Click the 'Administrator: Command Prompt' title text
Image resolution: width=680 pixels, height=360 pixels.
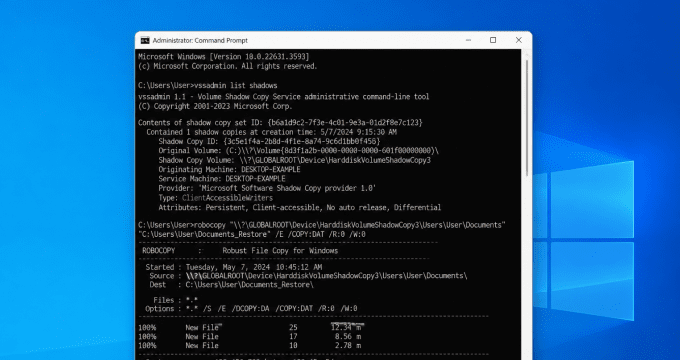click(x=200, y=40)
